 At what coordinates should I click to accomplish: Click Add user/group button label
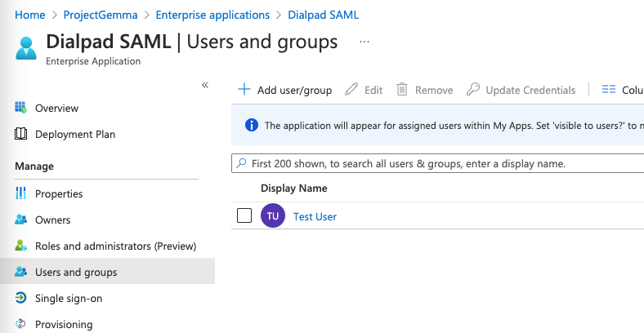(294, 90)
